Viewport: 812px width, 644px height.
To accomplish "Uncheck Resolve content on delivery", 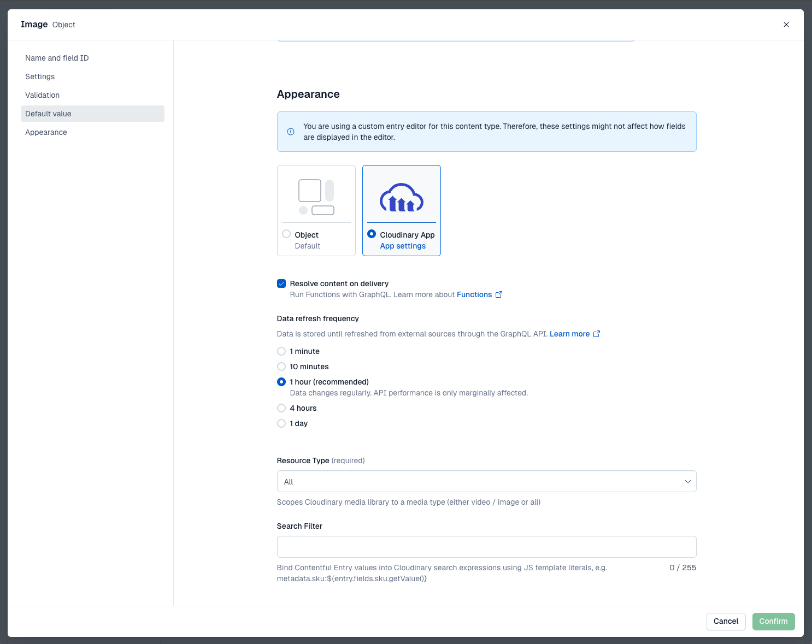I will point(281,283).
